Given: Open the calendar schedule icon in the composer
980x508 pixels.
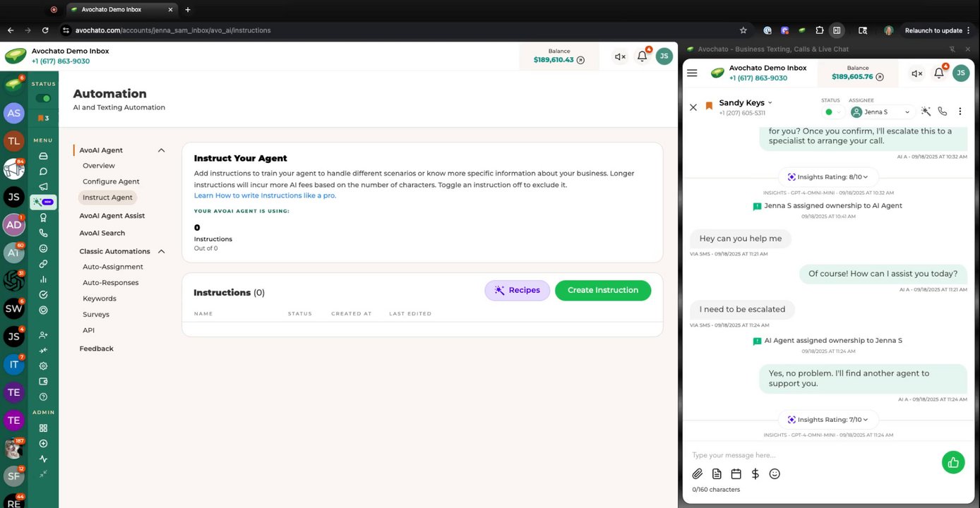Looking at the screenshot, I should click(736, 474).
